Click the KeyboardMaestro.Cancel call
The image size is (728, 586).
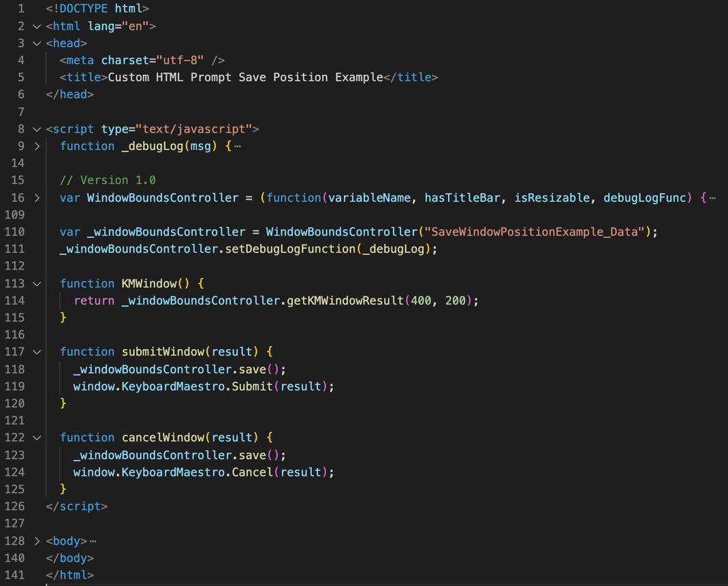point(197,473)
